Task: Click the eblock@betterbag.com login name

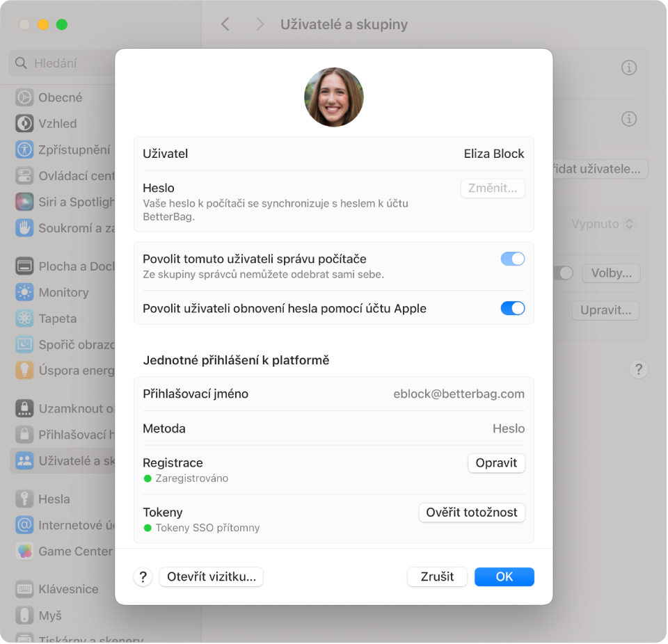Action: [x=459, y=394]
